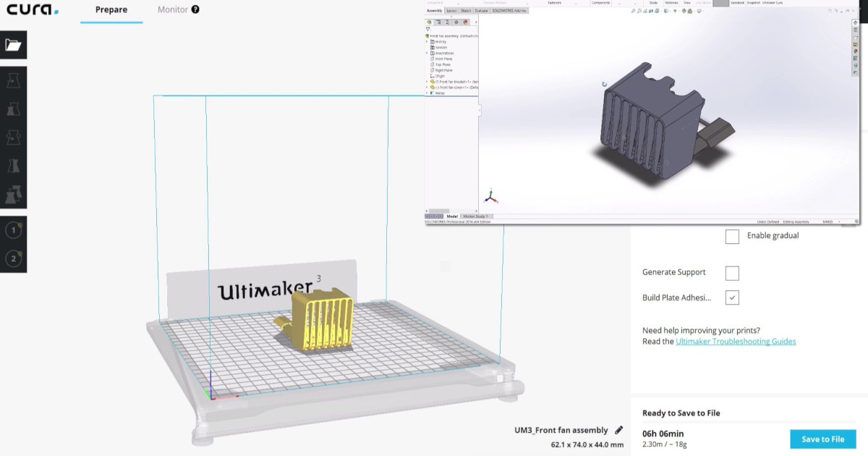Select the Move tool in Cura toolbar
868x456 pixels.
13,80
